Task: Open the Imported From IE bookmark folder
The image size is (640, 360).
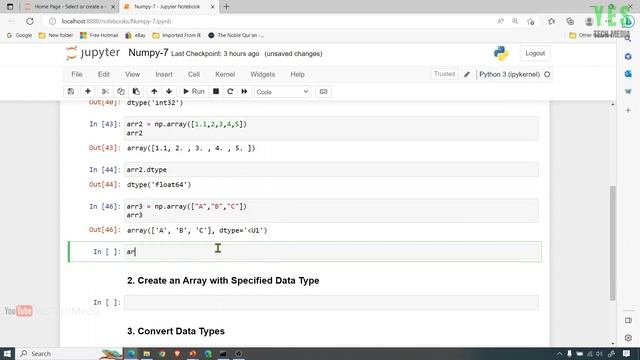Action: (x=177, y=36)
